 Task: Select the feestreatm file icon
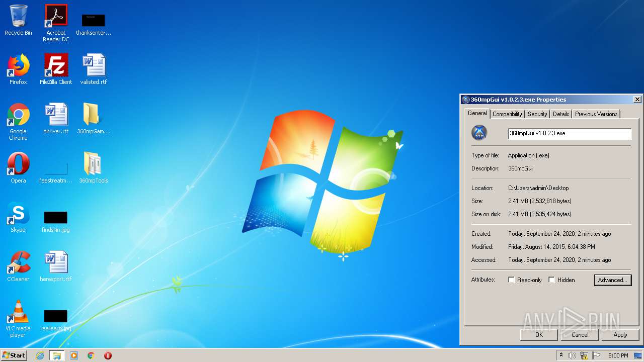click(56, 171)
